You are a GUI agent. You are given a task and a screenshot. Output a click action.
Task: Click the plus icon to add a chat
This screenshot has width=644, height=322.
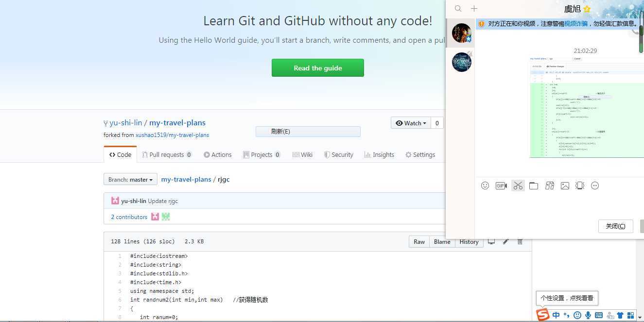474,8
